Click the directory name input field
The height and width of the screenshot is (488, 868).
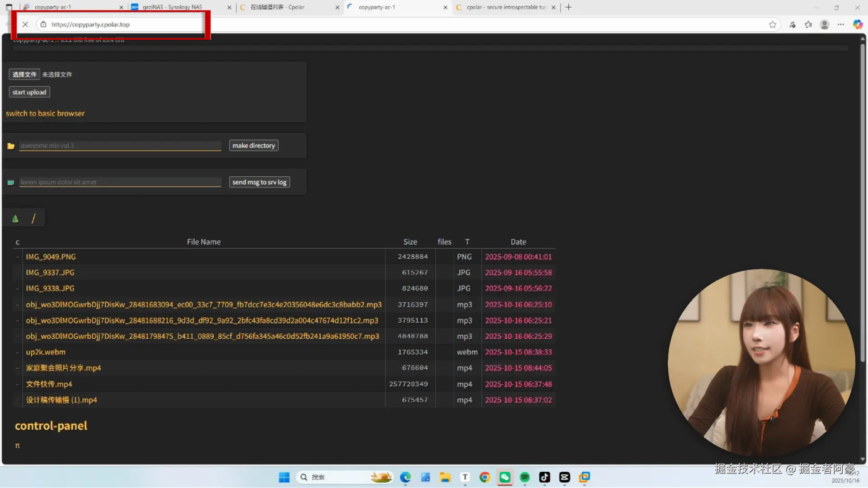point(120,145)
